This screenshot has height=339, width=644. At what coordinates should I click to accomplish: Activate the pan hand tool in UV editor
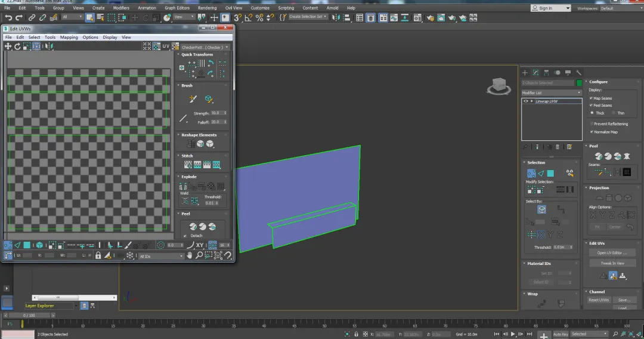[190, 255]
